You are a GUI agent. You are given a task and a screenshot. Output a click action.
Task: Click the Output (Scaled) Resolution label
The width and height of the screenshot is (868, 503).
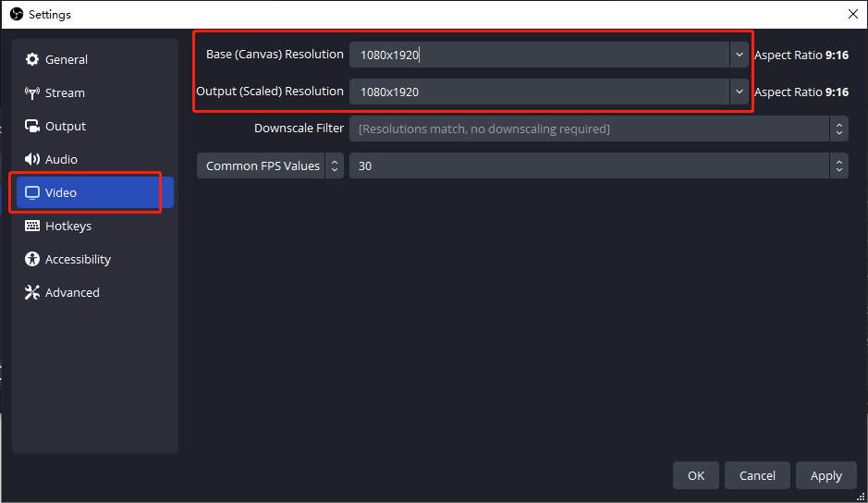pos(270,91)
